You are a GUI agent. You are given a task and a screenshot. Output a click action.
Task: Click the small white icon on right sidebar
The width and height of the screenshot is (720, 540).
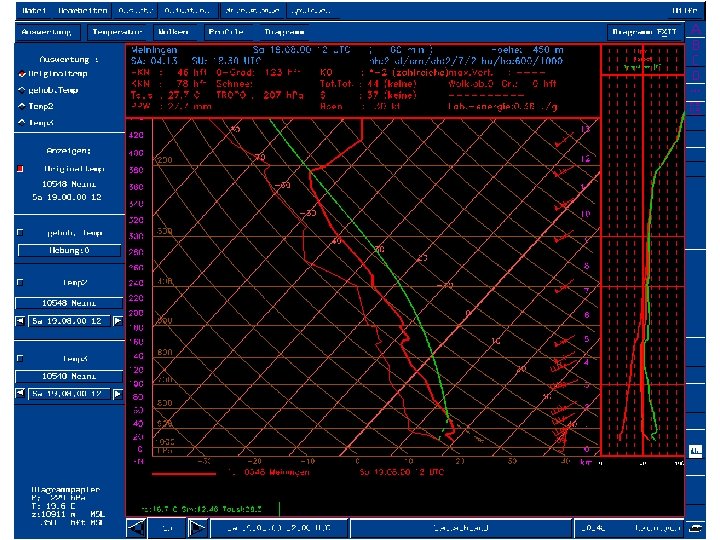click(x=696, y=451)
